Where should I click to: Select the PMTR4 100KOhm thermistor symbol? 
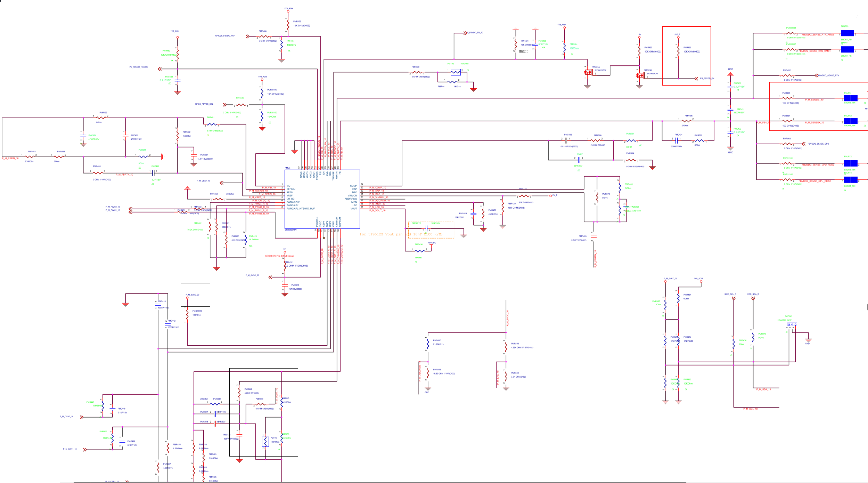point(265,442)
